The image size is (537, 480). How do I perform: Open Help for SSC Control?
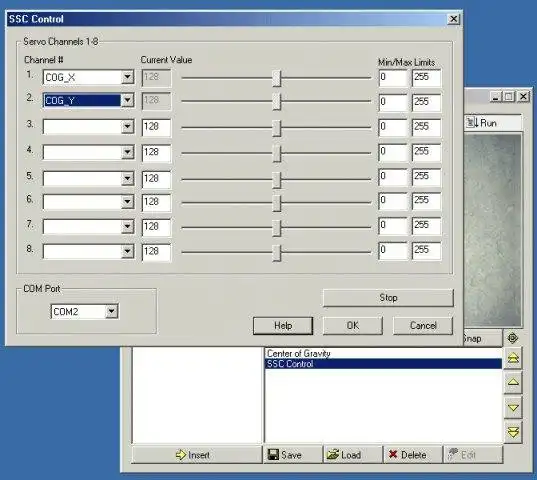coord(283,325)
